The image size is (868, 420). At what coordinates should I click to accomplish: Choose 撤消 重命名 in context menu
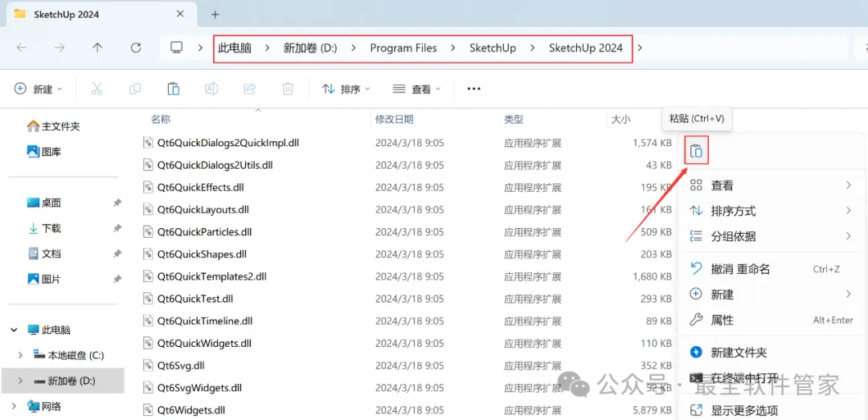click(x=770, y=269)
